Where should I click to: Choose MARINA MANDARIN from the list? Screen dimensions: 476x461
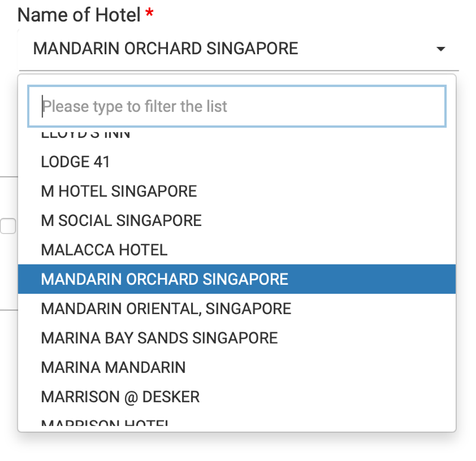tap(237, 368)
